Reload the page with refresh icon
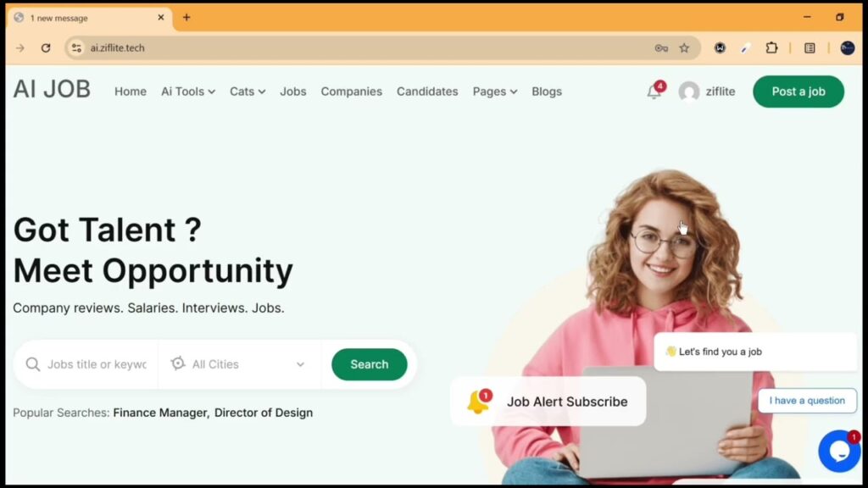The width and height of the screenshot is (868, 488). [x=46, y=48]
